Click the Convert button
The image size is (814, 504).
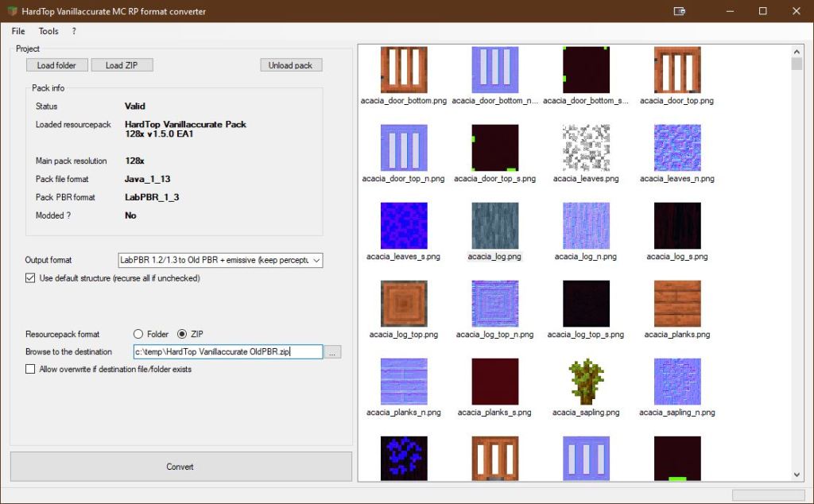180,467
